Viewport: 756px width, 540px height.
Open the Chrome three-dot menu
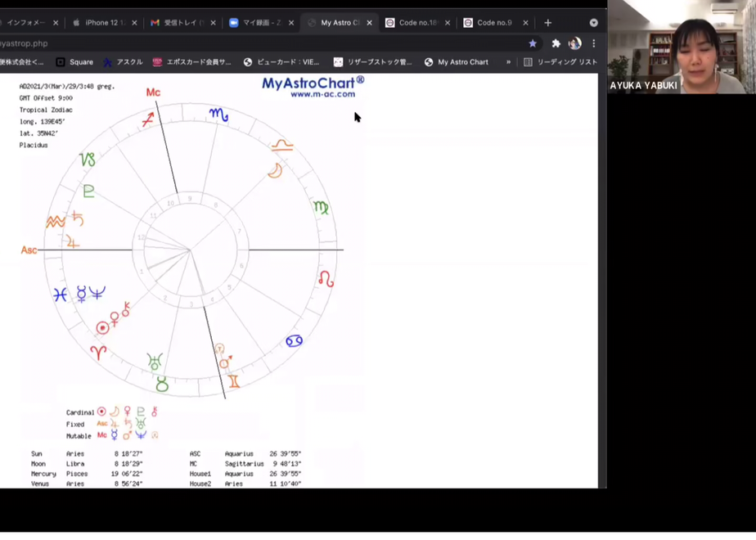(594, 43)
